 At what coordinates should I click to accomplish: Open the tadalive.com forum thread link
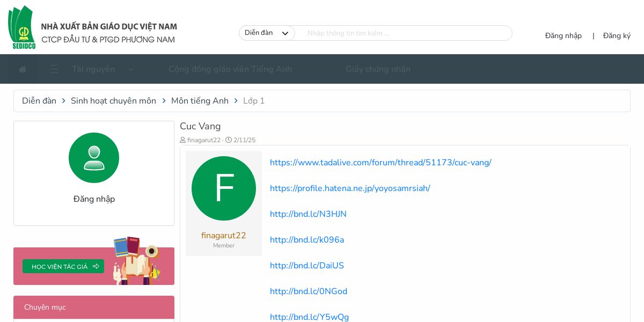coord(380,163)
